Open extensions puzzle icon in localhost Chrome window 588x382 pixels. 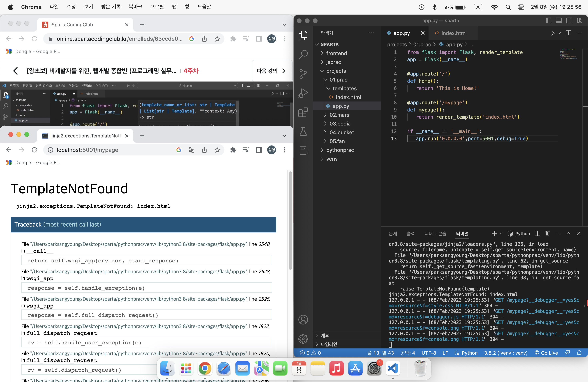click(x=233, y=150)
